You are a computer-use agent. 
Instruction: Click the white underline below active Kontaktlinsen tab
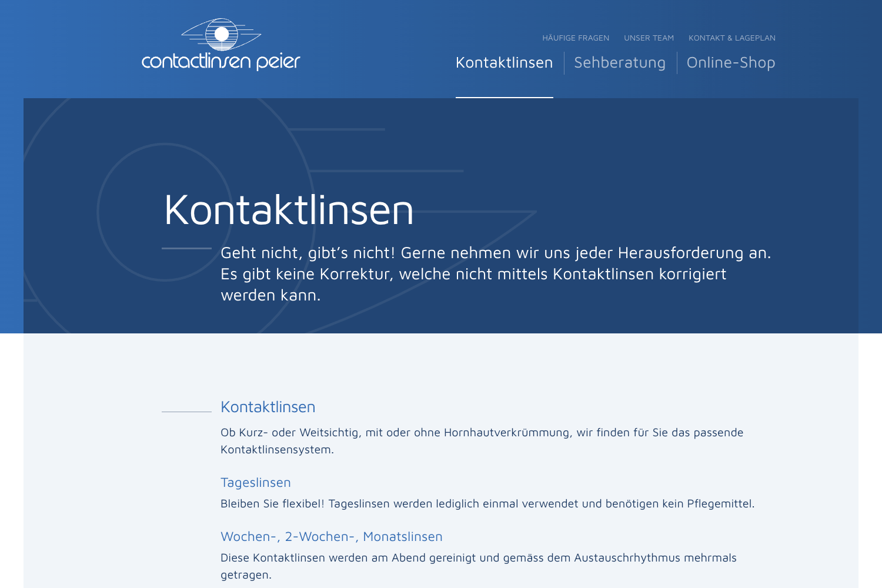tap(504, 97)
